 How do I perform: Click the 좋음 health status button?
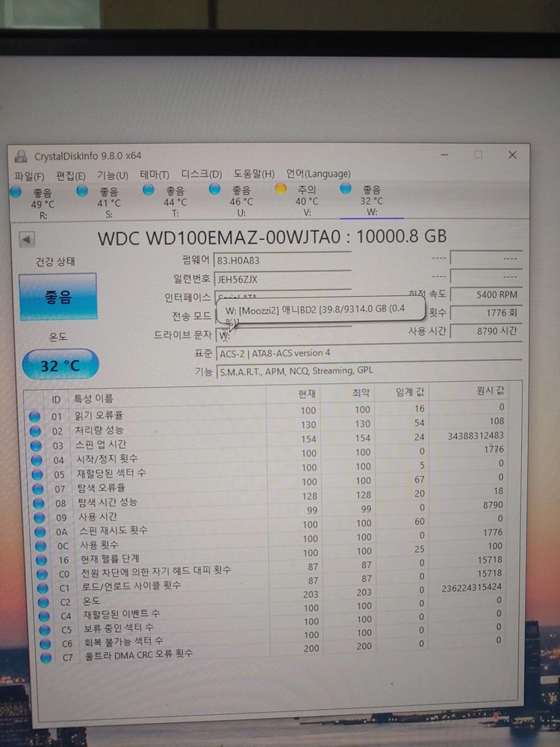click(58, 297)
